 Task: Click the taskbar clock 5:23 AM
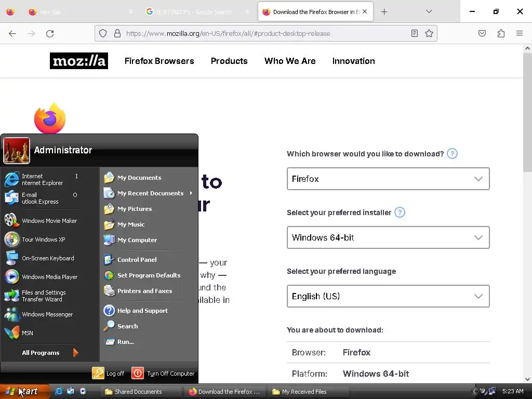tap(513, 392)
